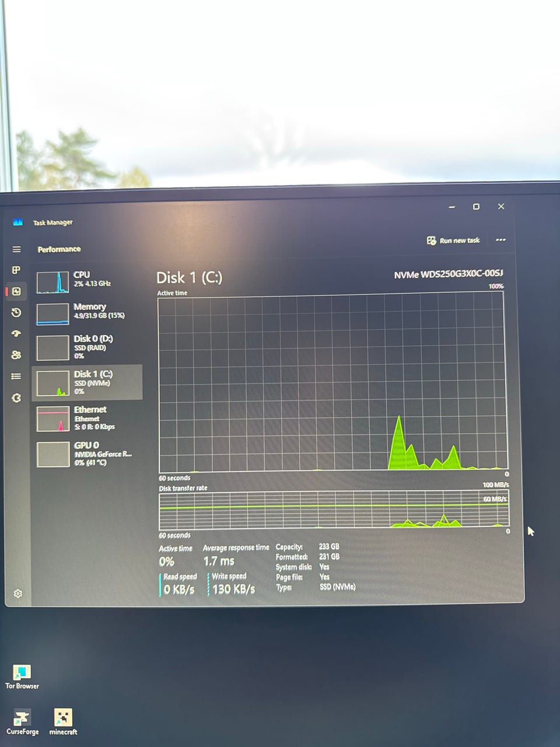Click the Active time 0% value
Screen dimensions: 560x747
166,561
